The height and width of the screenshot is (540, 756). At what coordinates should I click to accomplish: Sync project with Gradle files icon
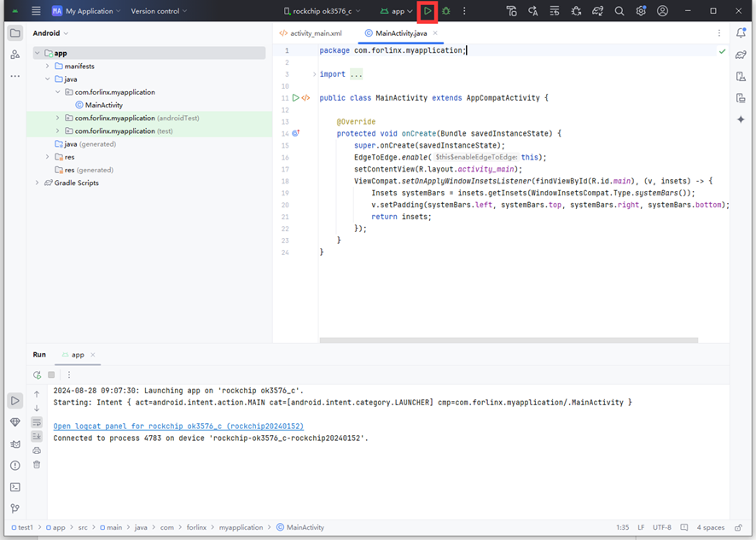point(597,11)
